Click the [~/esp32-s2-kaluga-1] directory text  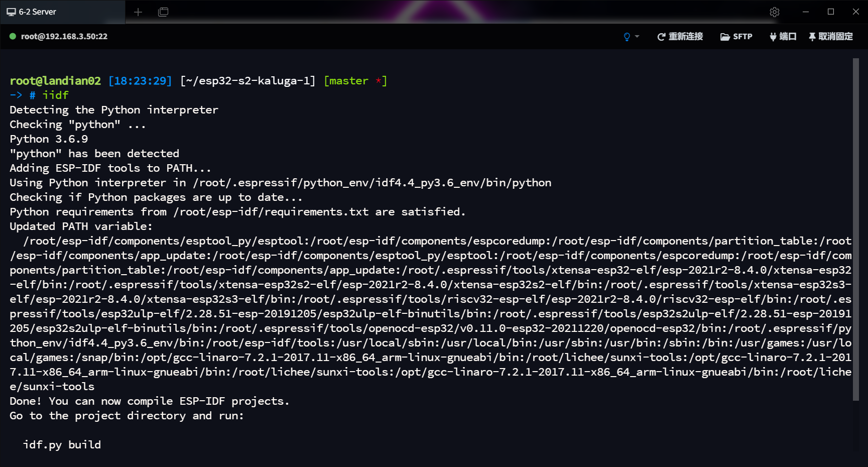coord(248,81)
